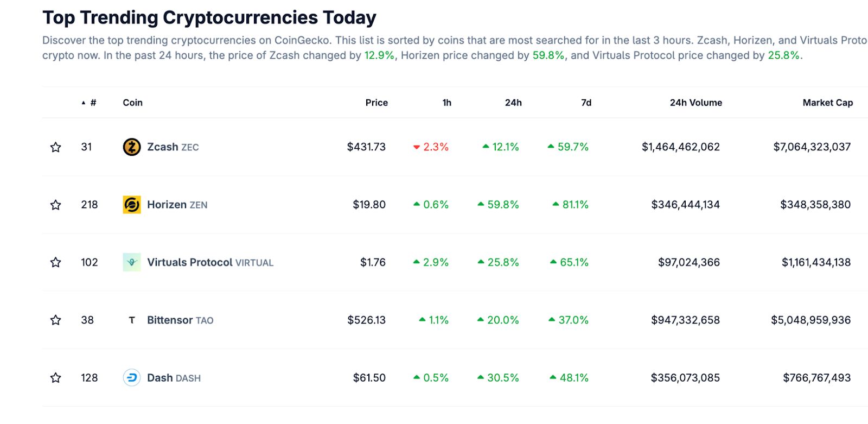Sort the table by 24h Volume

click(x=696, y=102)
